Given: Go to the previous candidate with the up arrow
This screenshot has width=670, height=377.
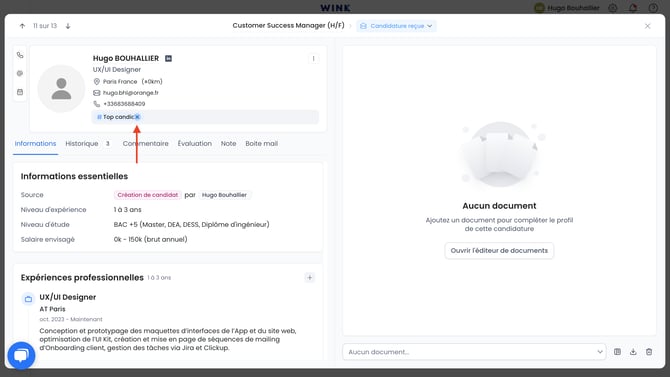Looking at the screenshot, I should pyautogui.click(x=22, y=26).
